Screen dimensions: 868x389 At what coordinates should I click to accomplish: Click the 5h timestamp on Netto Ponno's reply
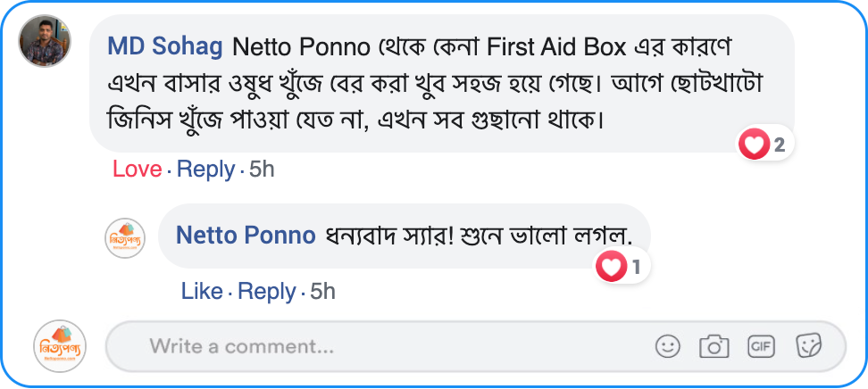(x=322, y=292)
